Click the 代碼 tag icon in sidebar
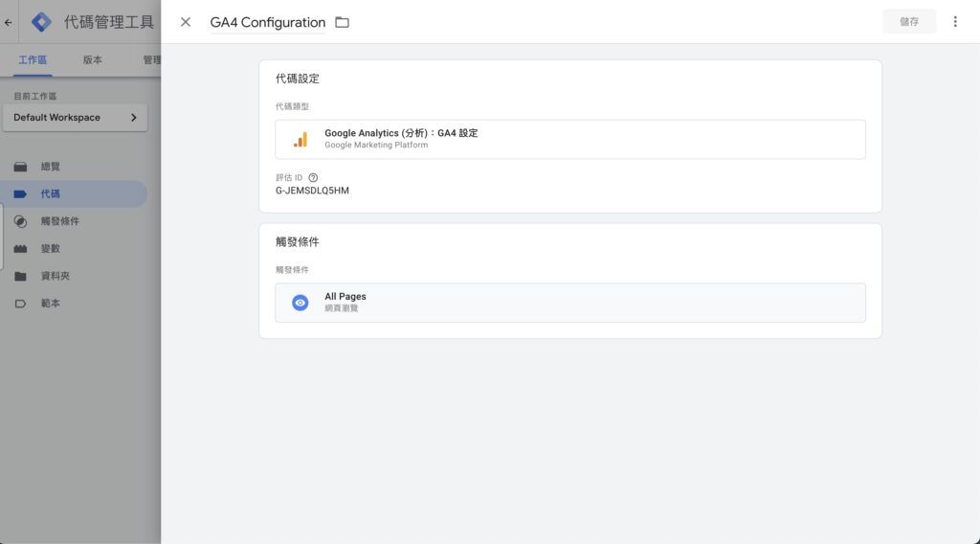The width and height of the screenshot is (980, 544). pyautogui.click(x=21, y=193)
